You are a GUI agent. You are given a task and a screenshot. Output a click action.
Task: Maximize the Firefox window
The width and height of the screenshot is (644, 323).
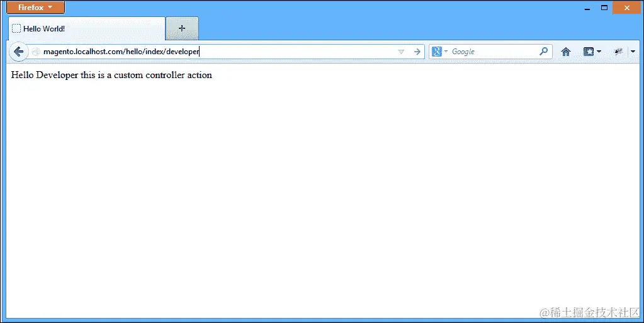[x=604, y=8]
